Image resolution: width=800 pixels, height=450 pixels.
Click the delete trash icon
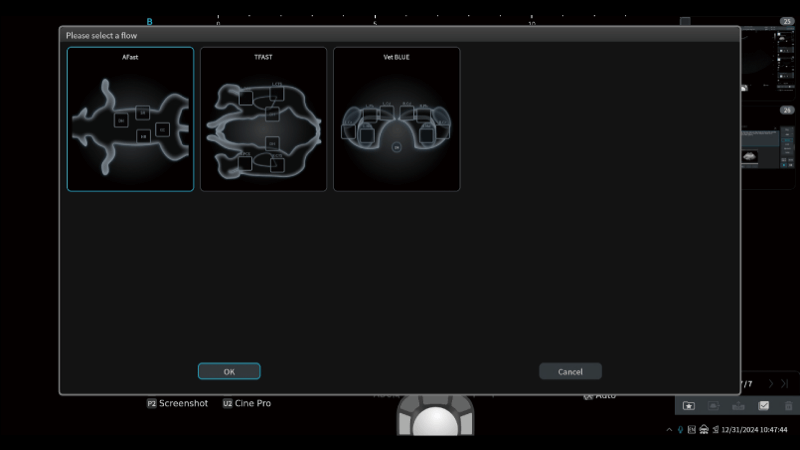(x=788, y=406)
